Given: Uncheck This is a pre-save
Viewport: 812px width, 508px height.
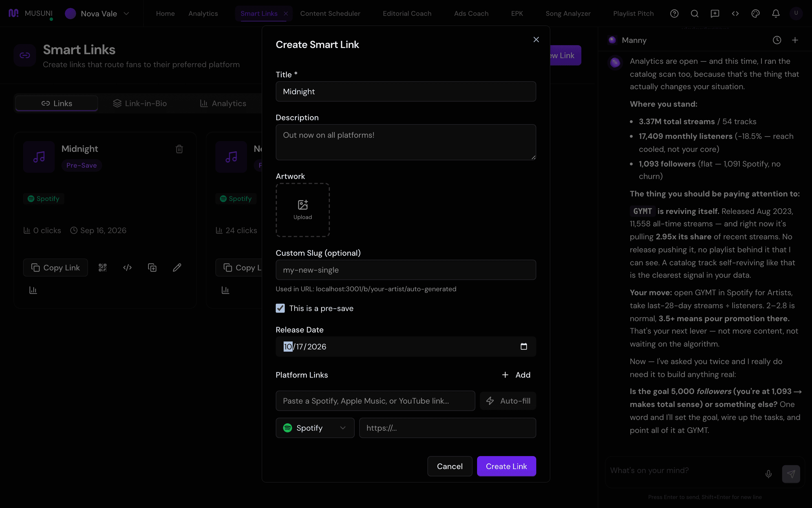Looking at the screenshot, I should tap(280, 308).
